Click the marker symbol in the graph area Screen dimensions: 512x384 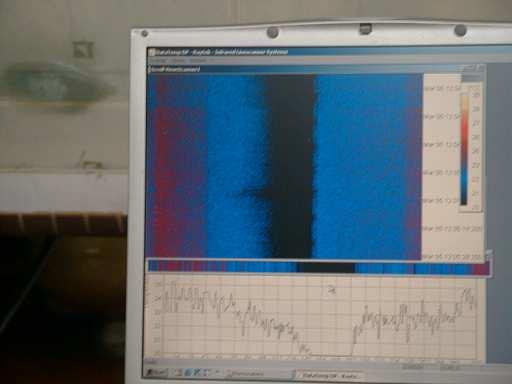pos(332,290)
